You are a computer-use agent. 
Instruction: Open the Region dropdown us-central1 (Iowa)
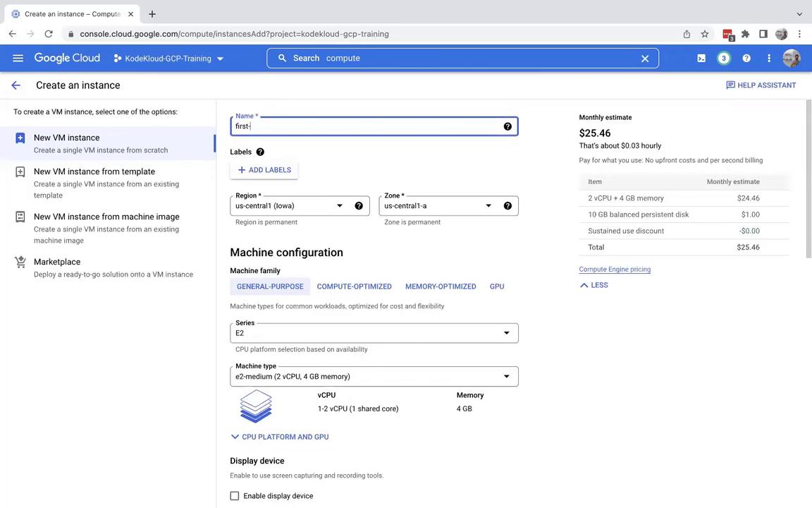point(289,206)
